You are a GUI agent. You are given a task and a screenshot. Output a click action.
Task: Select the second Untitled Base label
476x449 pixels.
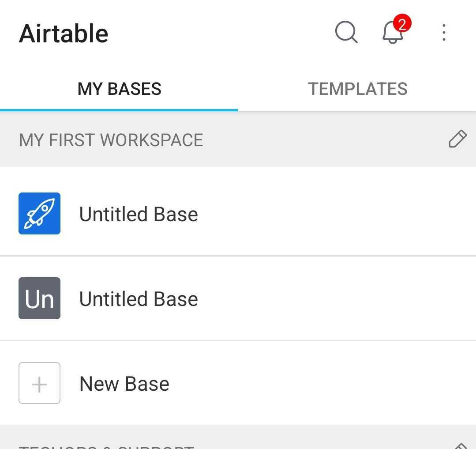(x=139, y=299)
